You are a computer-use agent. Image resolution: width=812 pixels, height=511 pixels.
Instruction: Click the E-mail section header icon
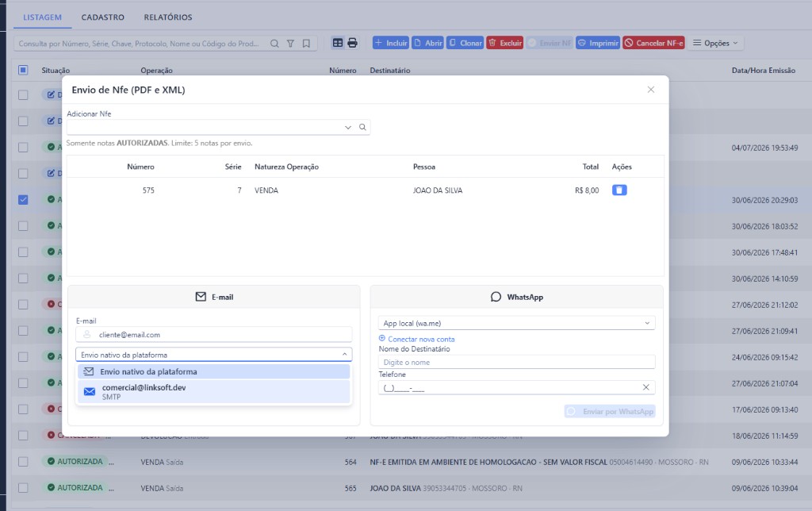click(x=201, y=297)
